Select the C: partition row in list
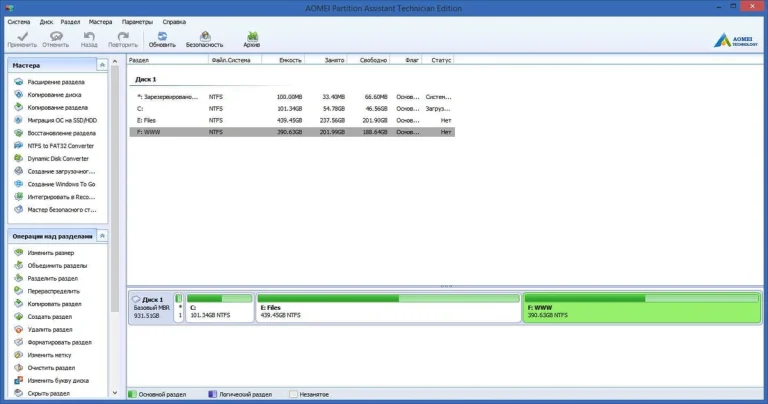 coord(292,109)
